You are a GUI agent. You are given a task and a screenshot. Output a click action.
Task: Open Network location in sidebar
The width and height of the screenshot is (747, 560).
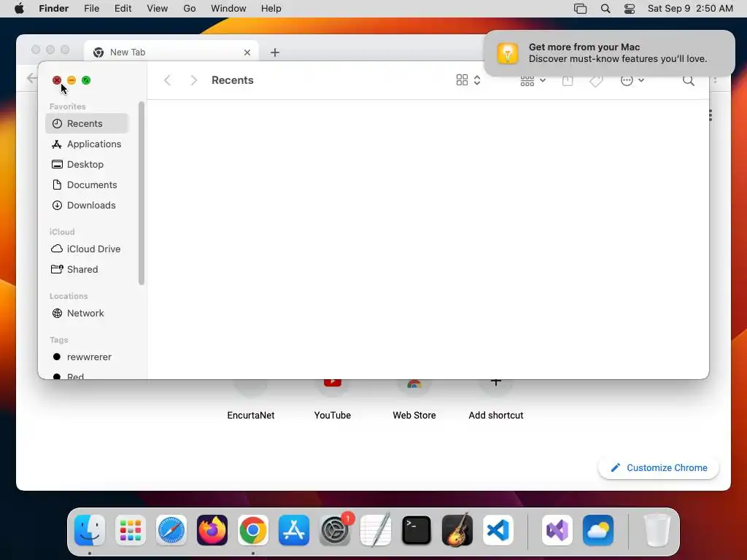pyautogui.click(x=88, y=314)
